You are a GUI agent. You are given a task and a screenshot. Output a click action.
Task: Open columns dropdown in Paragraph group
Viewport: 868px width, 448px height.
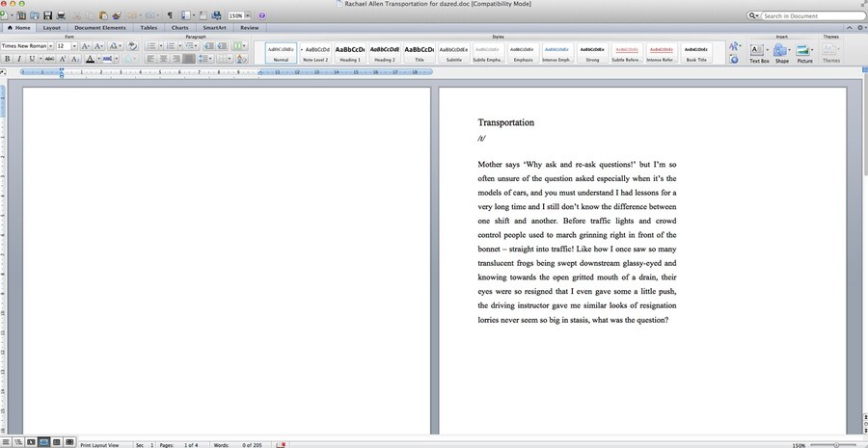pyautogui.click(x=239, y=46)
